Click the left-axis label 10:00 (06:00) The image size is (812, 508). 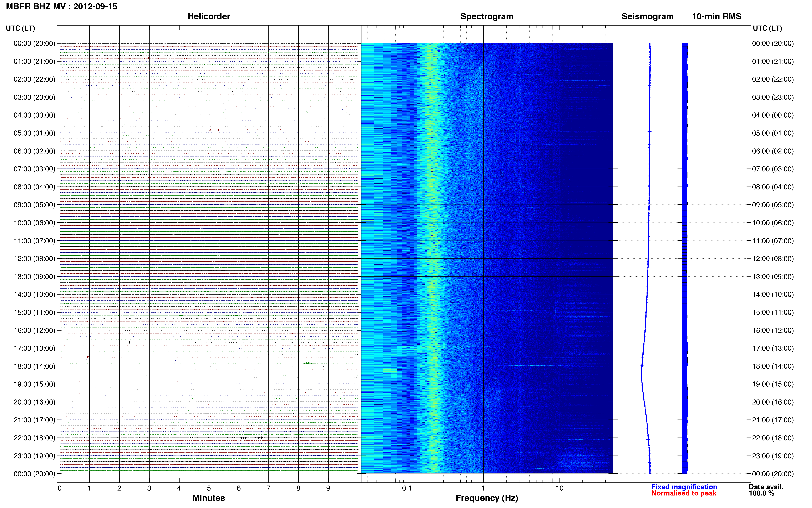tap(34, 223)
